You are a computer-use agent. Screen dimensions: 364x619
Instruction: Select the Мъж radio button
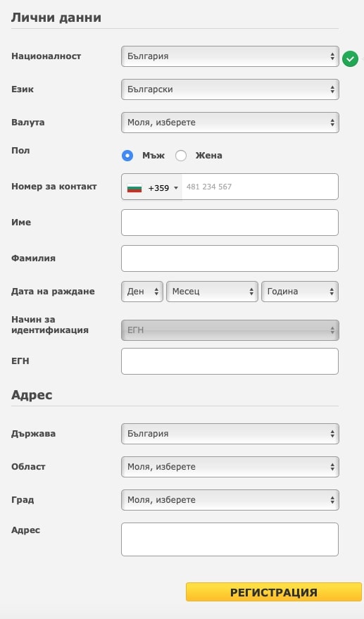[x=127, y=156]
